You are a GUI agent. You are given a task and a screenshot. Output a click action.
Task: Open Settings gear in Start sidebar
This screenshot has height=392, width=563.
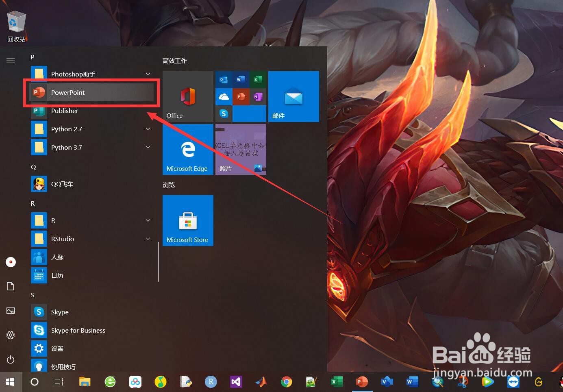click(11, 335)
